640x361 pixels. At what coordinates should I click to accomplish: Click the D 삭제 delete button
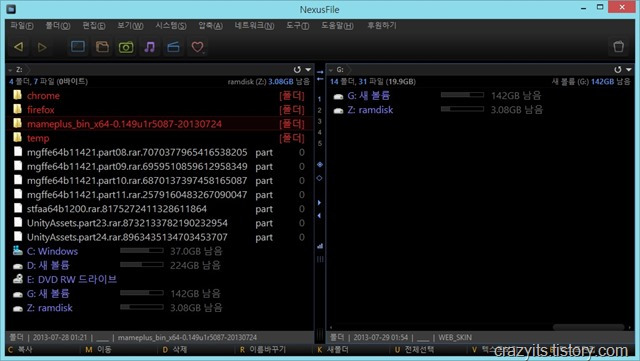[x=175, y=350]
